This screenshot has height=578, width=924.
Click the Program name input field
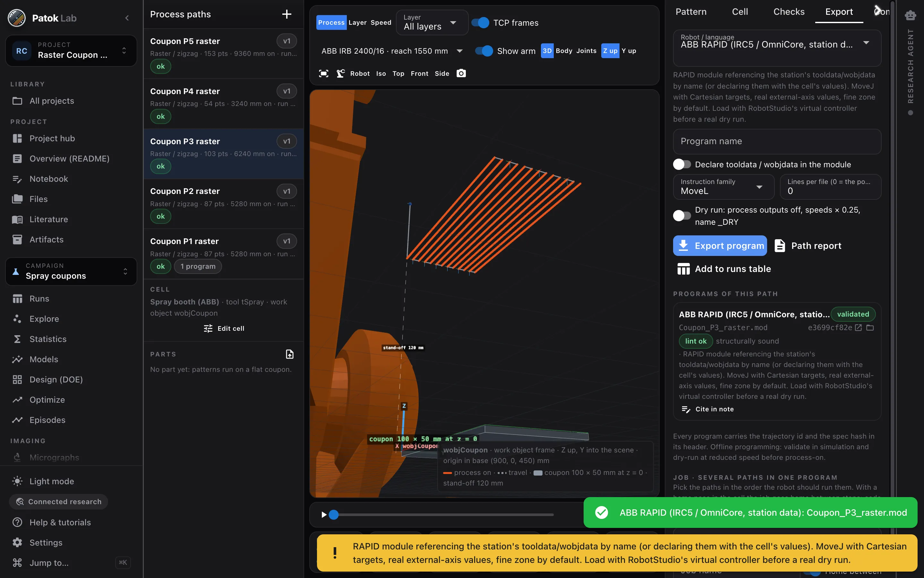(777, 141)
